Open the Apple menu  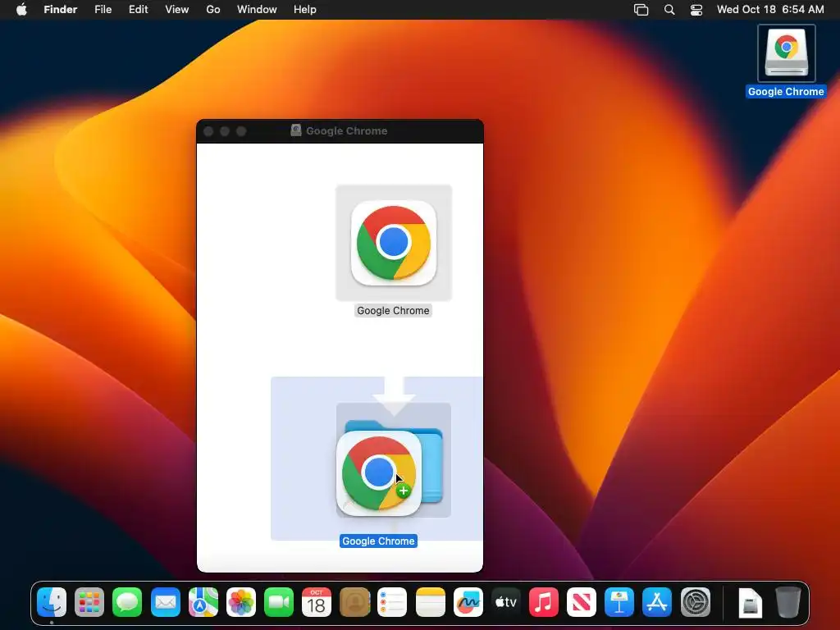point(21,10)
